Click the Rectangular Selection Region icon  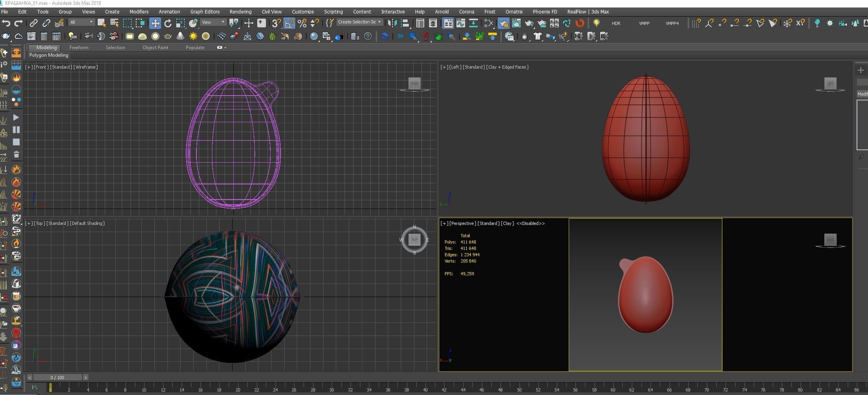pyautogui.click(x=127, y=23)
